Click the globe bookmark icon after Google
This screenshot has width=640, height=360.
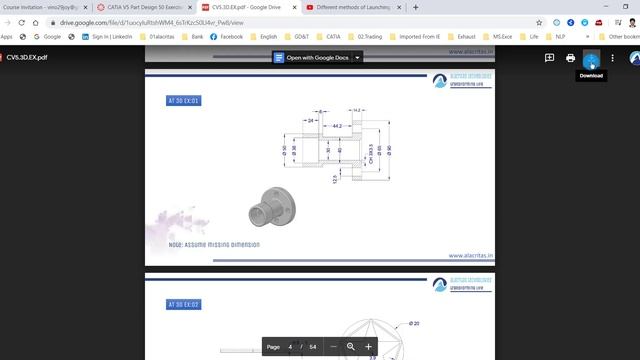click(71, 37)
